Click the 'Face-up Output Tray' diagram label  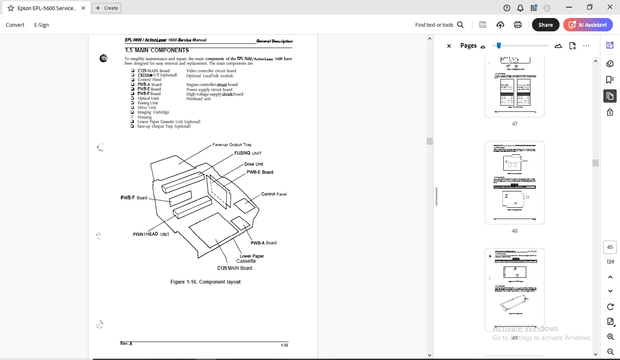[232, 145]
